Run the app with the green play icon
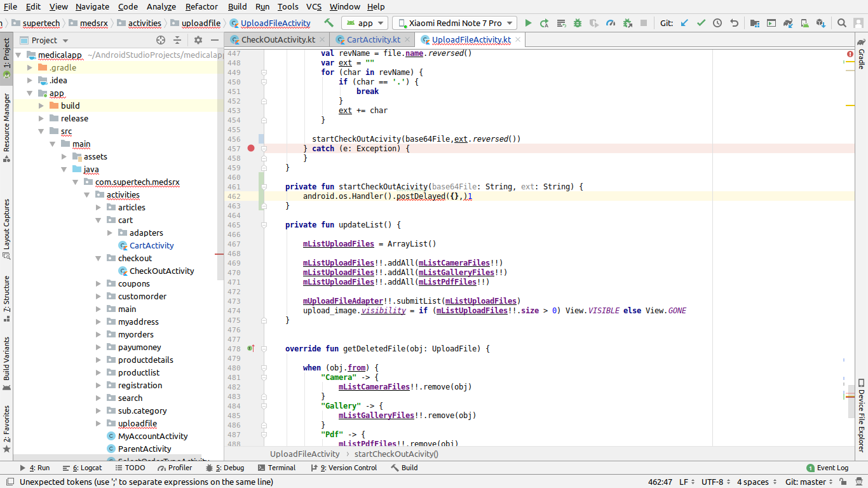The width and height of the screenshot is (868, 488). [x=528, y=23]
